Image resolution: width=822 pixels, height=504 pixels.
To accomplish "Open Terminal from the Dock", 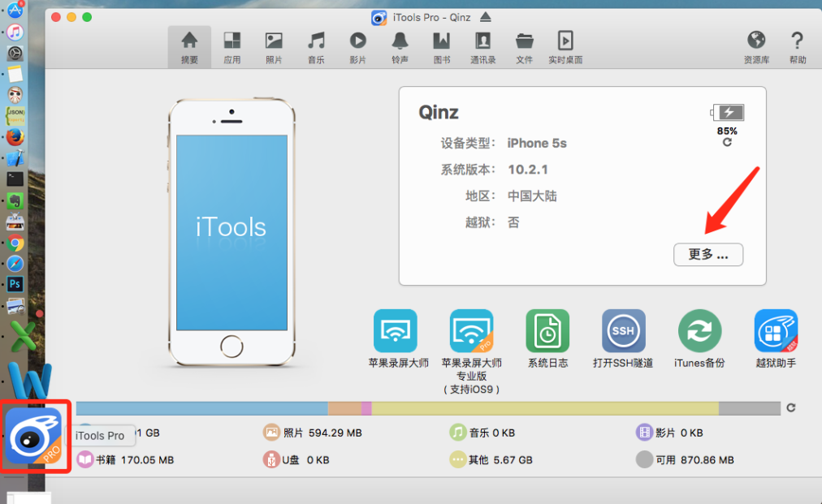I will pos(15,179).
